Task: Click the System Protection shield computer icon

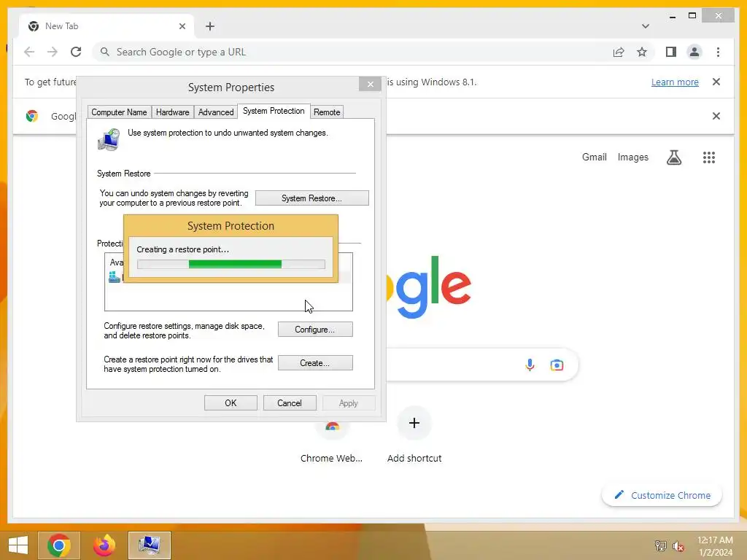Action: (x=109, y=139)
